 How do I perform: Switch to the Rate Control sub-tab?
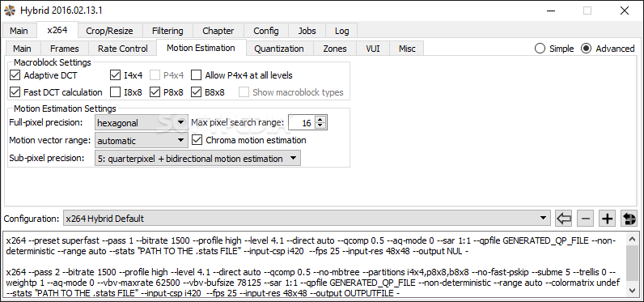pos(122,49)
